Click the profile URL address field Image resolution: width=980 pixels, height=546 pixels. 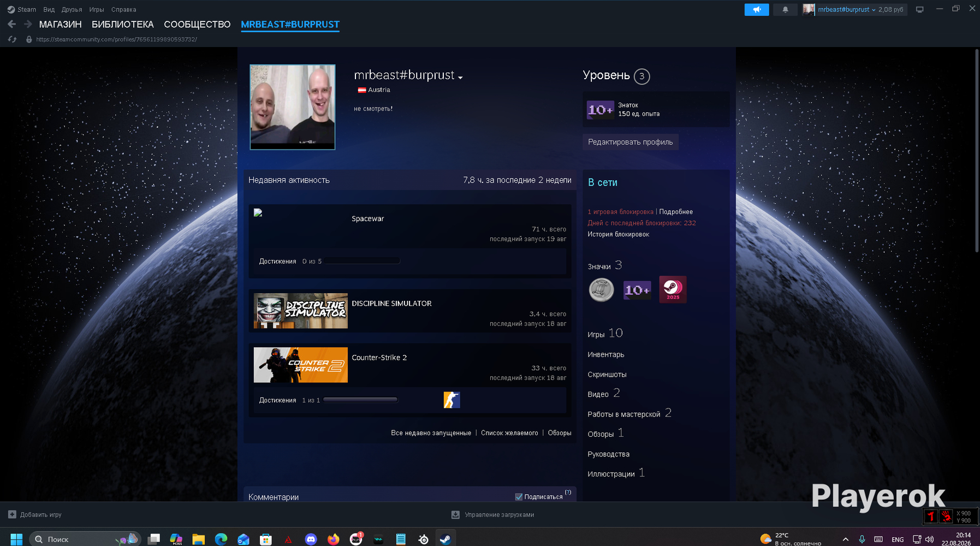point(117,39)
